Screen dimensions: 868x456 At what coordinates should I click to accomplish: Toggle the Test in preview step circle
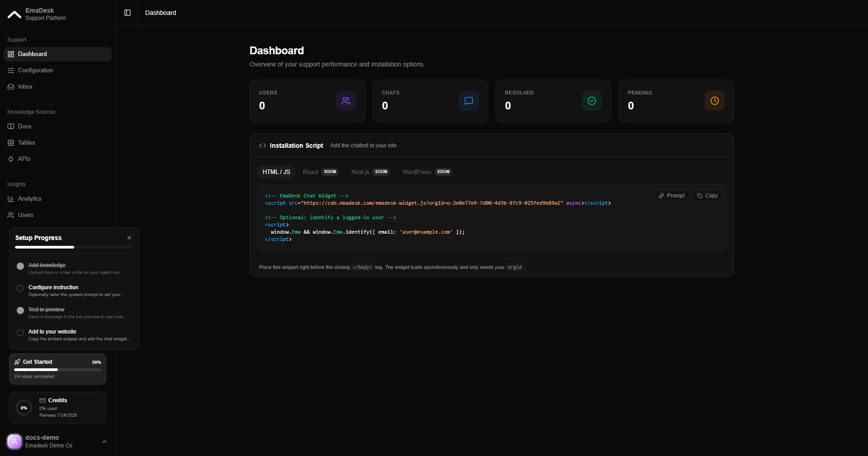pyautogui.click(x=20, y=310)
